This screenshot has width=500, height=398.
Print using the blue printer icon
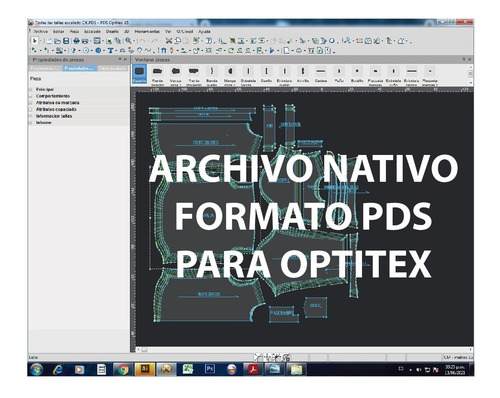[76, 41]
